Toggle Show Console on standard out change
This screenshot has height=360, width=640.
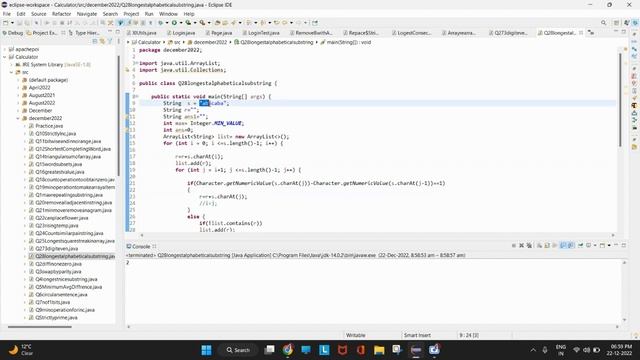tap(563, 245)
